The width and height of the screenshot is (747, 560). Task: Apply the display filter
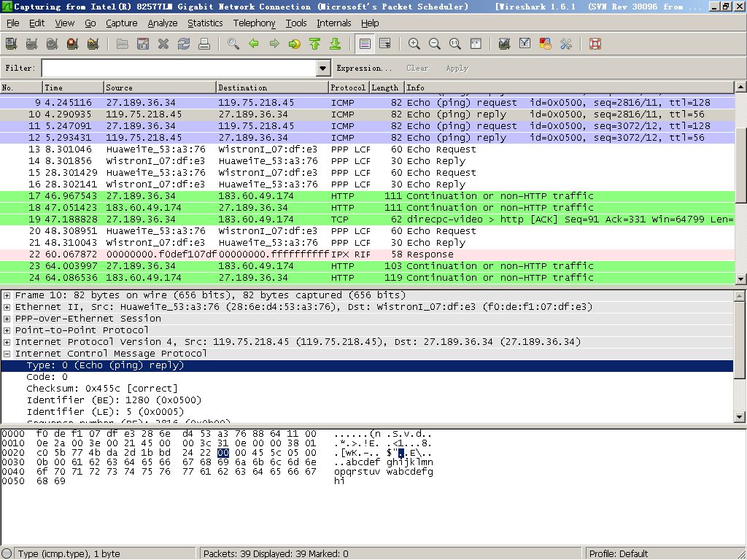(x=457, y=68)
